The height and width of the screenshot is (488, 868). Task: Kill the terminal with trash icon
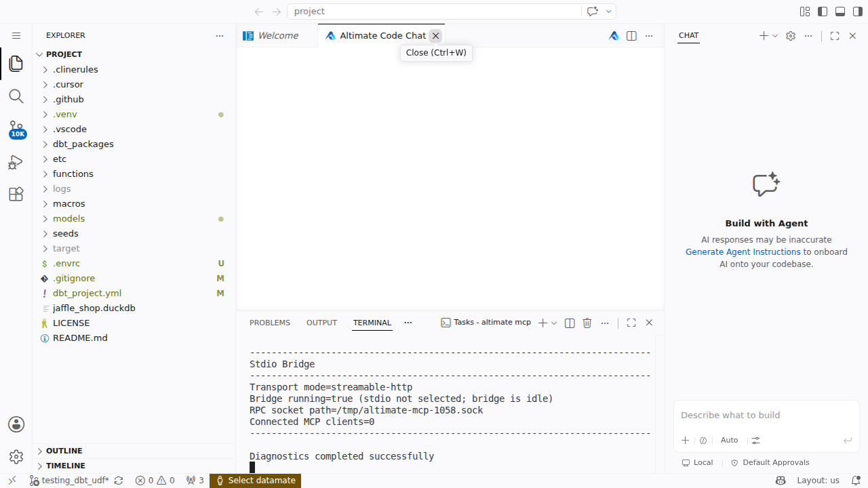(587, 323)
